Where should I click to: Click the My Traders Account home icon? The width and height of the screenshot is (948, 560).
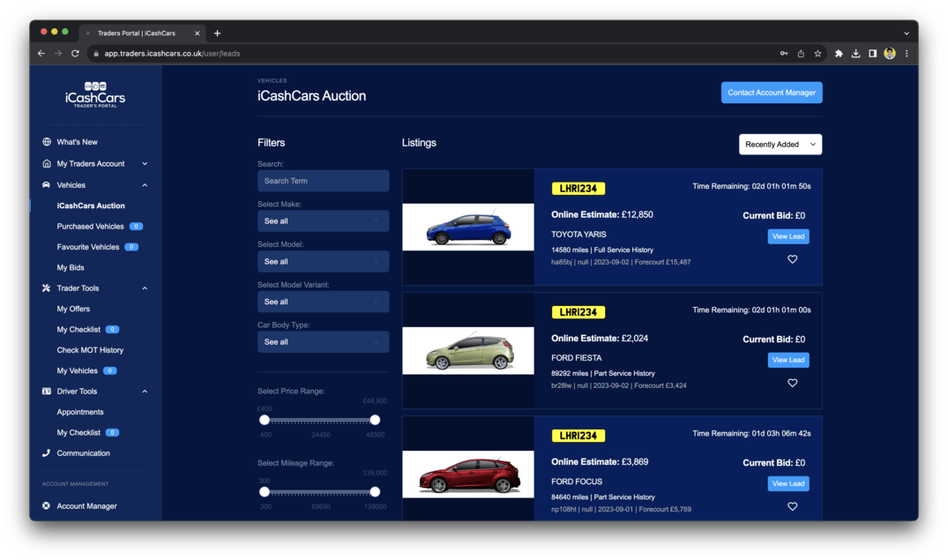pos(47,164)
